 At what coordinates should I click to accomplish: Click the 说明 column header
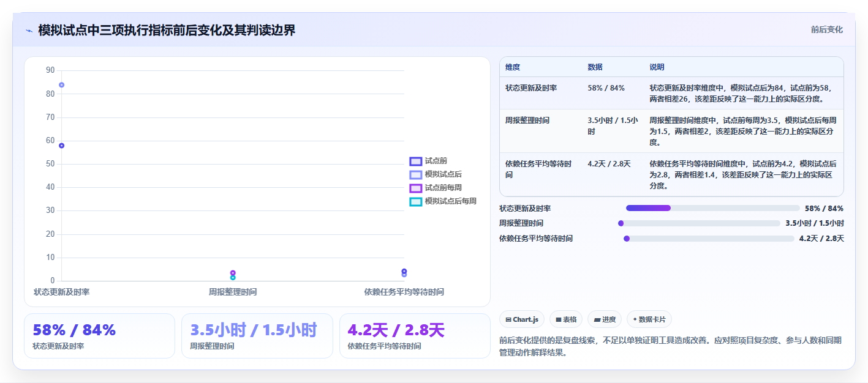(x=657, y=67)
